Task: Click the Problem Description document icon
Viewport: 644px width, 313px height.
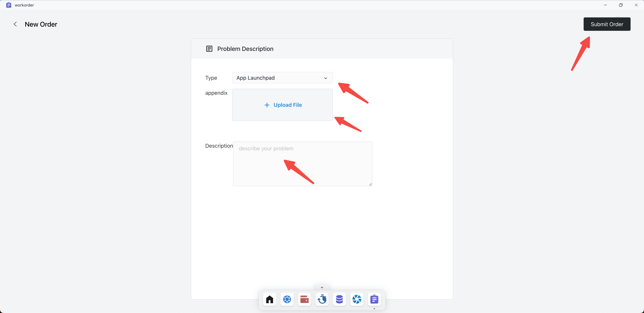Action: pos(209,49)
